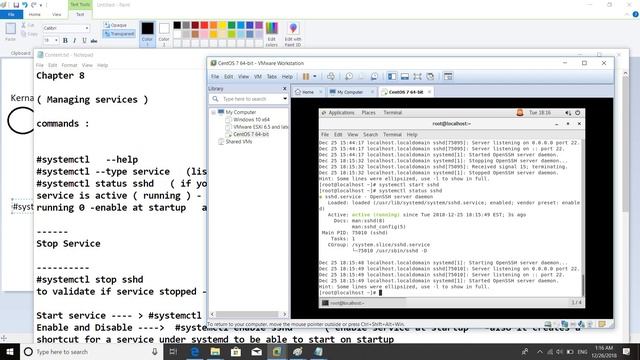The width and height of the screenshot is (640, 360).
Task: Select Opaque background option in Paint
Action: click(115, 25)
